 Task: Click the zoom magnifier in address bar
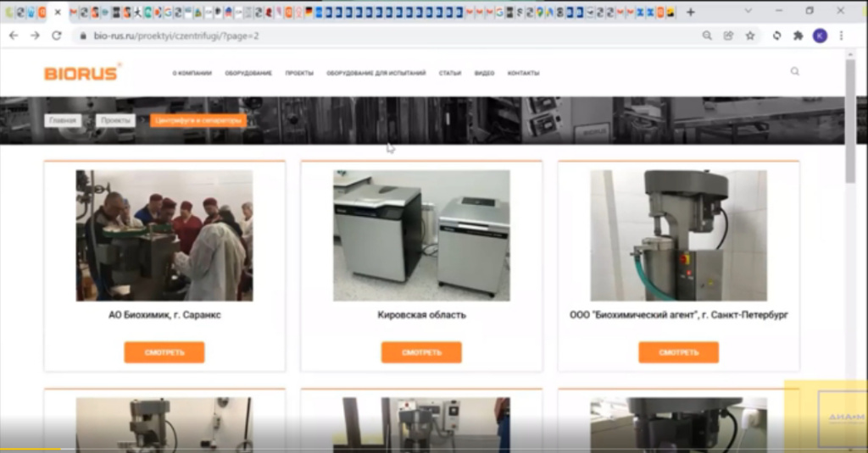(x=707, y=36)
